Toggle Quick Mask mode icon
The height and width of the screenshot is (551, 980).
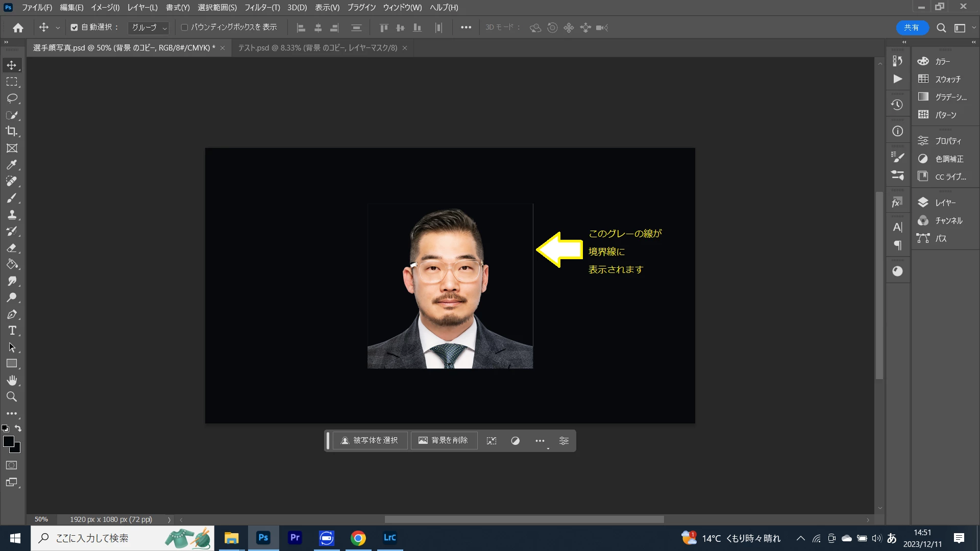click(12, 465)
